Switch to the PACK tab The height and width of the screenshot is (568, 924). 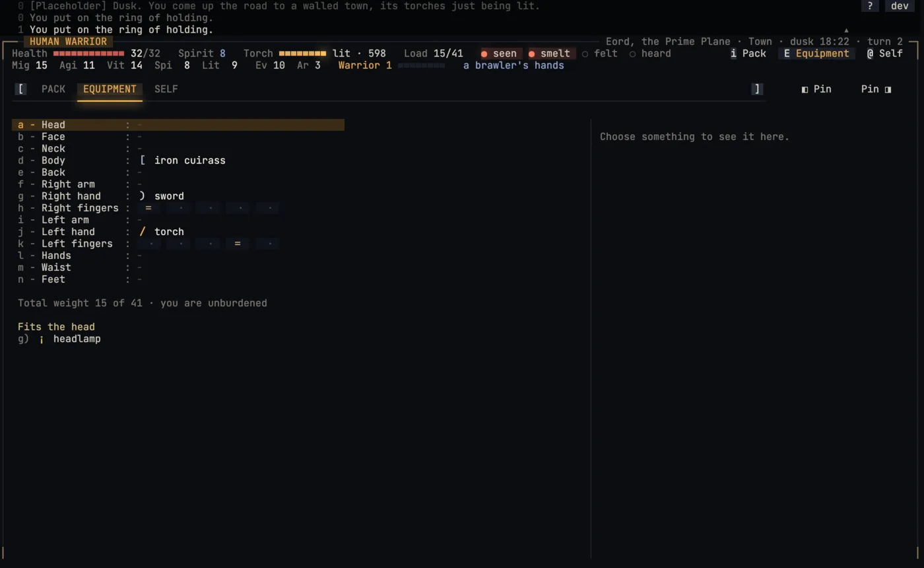point(53,89)
